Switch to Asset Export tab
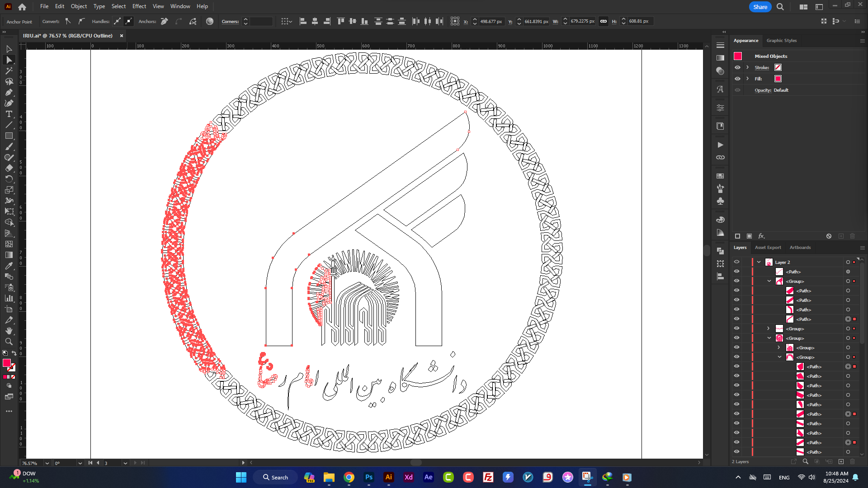 click(x=768, y=248)
